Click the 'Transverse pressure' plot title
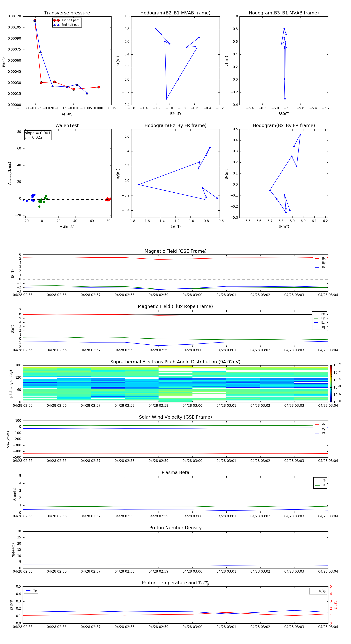The width and height of the screenshot is (351, 644). 67,13
